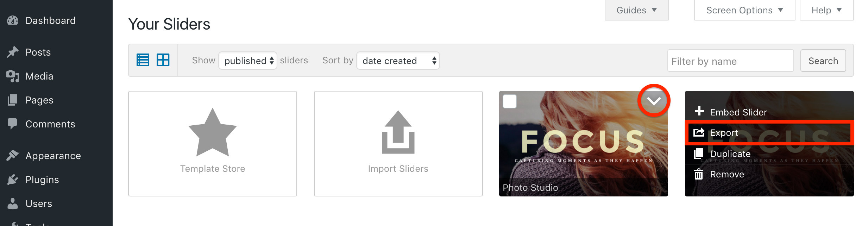Viewport: 868px width, 226px height.
Task: Tick the Photo Studio slider checkbox
Action: click(x=509, y=101)
